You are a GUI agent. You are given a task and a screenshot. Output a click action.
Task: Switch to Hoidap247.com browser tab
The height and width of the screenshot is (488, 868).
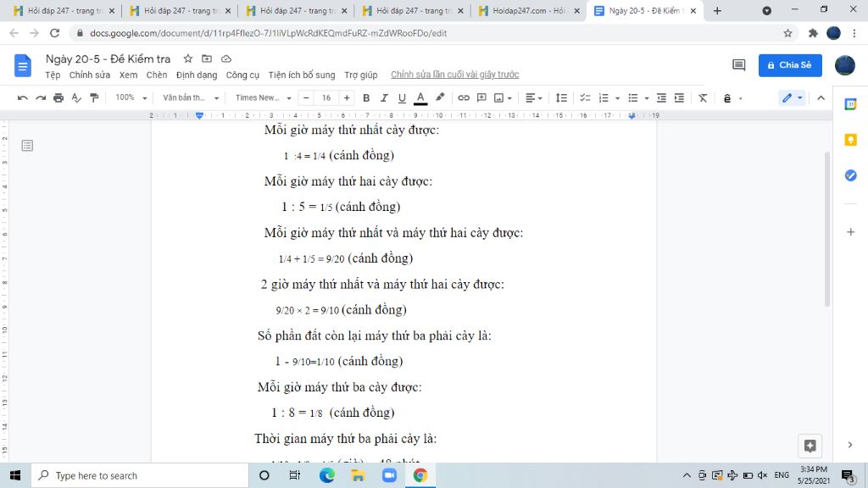(x=528, y=10)
